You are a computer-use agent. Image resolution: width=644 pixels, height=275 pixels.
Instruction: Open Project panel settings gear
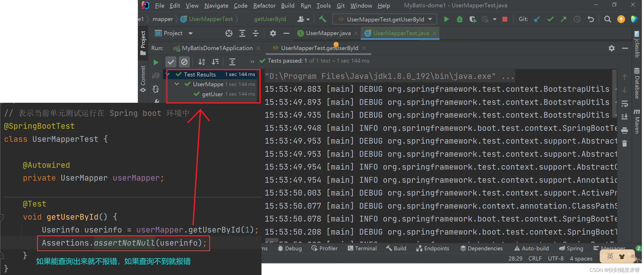pyautogui.click(x=273, y=33)
